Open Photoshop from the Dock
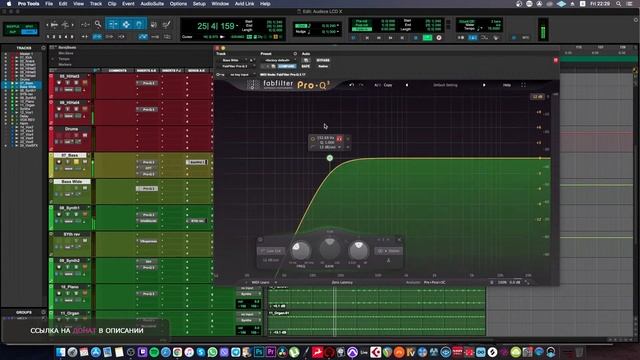 pyautogui.click(x=259, y=352)
